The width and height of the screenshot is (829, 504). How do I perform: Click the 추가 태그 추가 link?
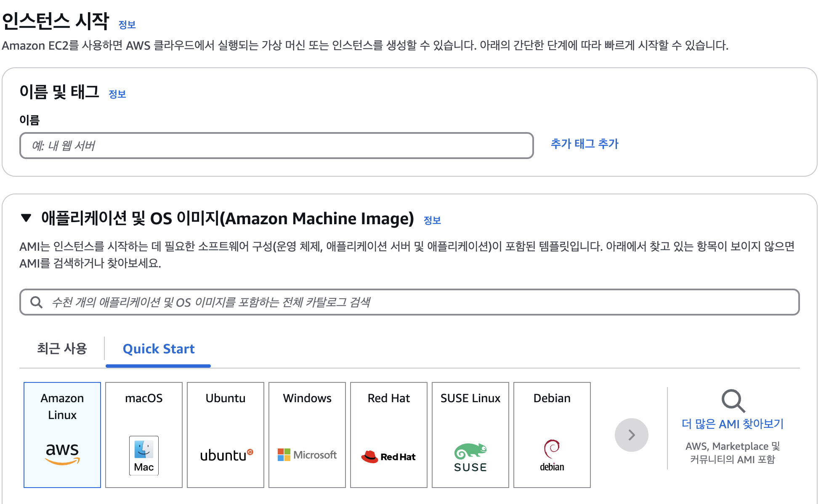pyautogui.click(x=584, y=144)
